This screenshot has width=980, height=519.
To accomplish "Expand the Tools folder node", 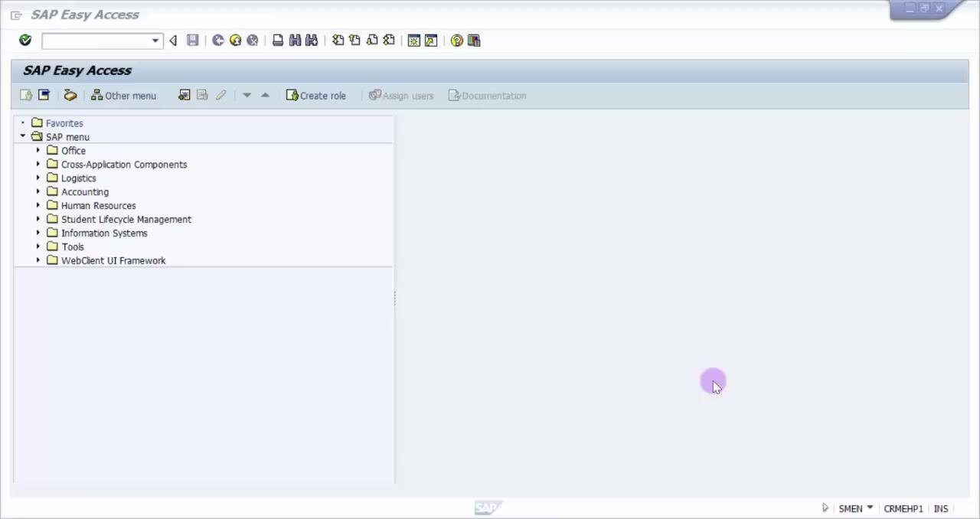I will 38,246.
